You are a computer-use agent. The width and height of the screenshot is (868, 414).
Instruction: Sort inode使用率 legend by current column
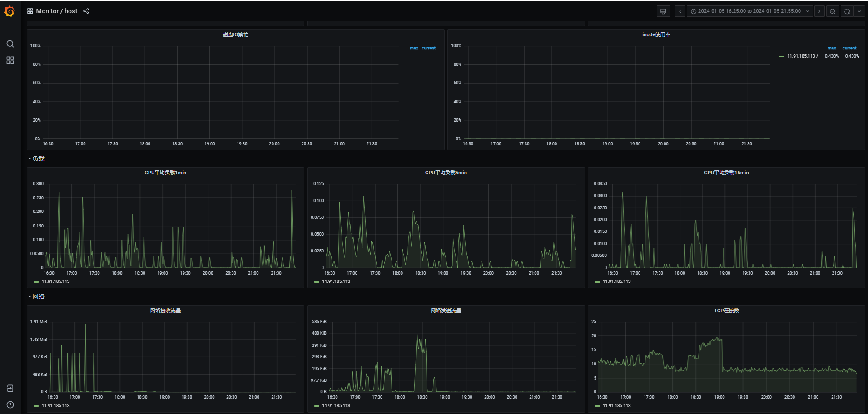pos(849,48)
